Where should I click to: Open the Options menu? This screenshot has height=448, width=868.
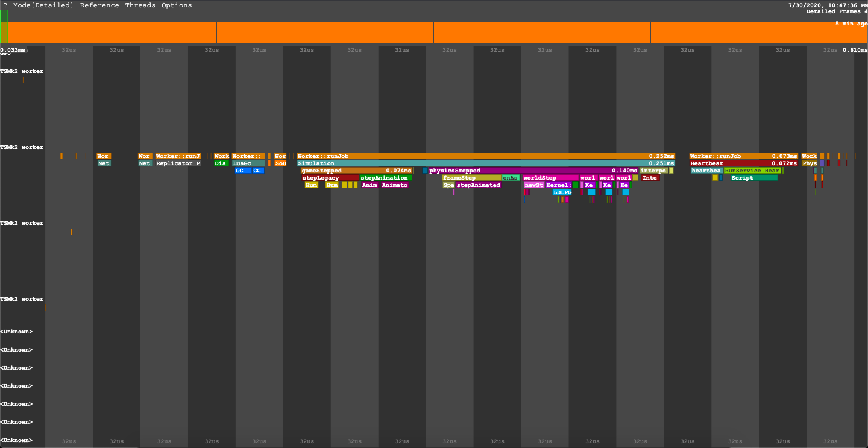pyautogui.click(x=177, y=5)
